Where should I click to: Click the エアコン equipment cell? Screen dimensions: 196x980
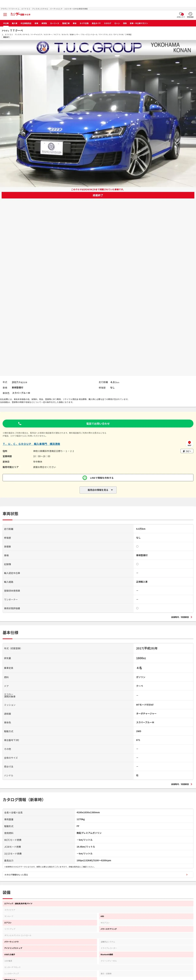click(x=50, y=923)
